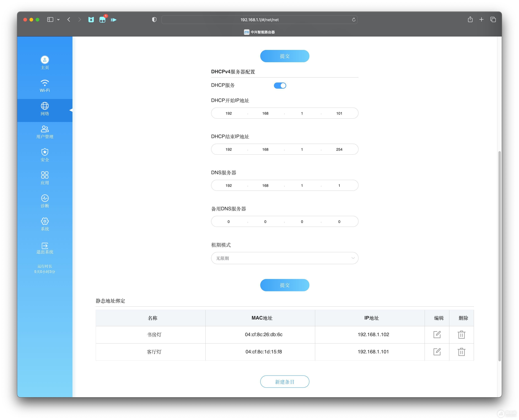Click the 客厅灯 name cell

coord(150,352)
